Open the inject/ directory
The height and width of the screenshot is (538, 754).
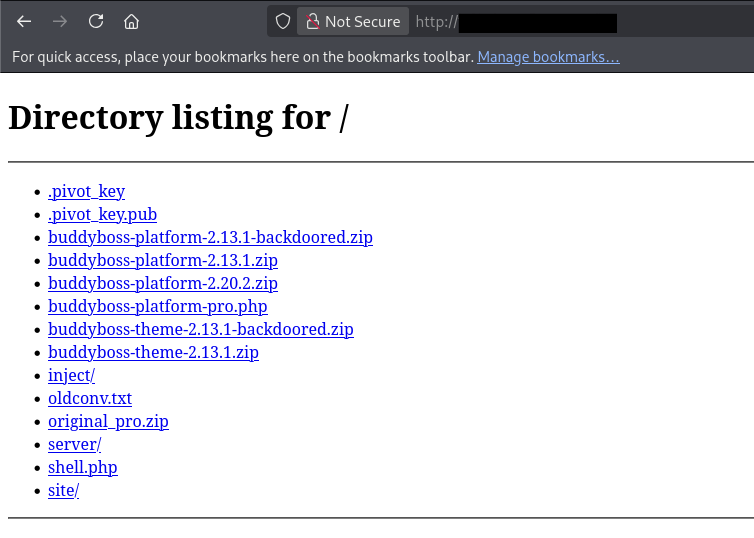tap(72, 375)
